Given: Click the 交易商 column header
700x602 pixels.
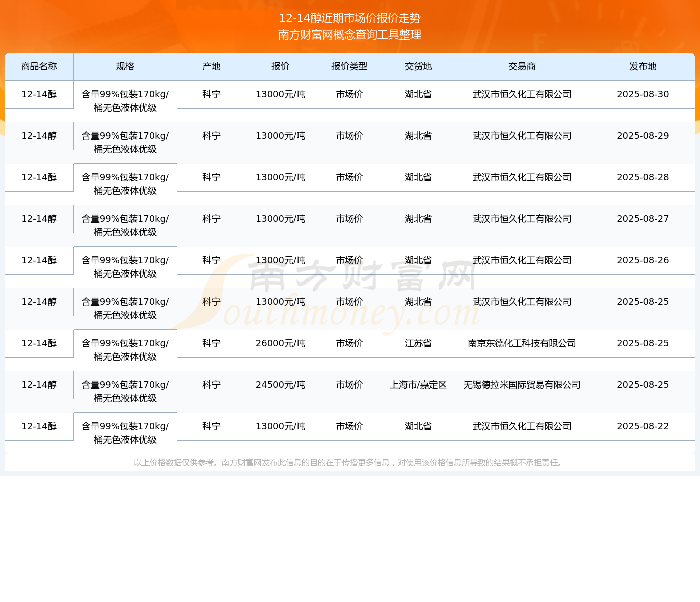Looking at the screenshot, I should tap(522, 66).
